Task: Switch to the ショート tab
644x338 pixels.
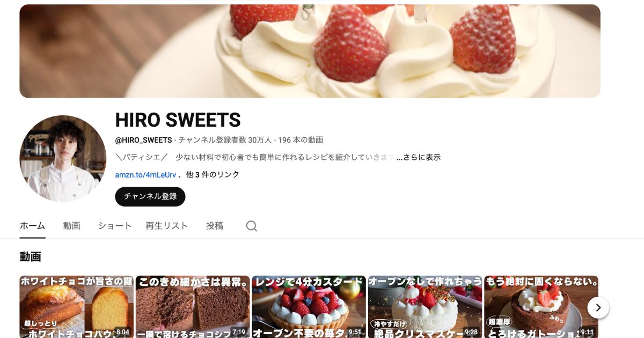Action: (115, 226)
